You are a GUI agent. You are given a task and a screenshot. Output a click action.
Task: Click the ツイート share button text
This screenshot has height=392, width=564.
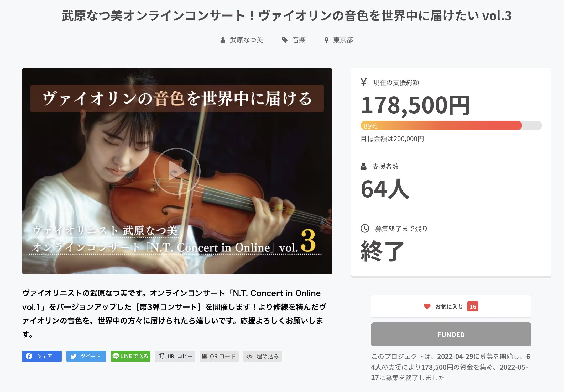pos(90,356)
